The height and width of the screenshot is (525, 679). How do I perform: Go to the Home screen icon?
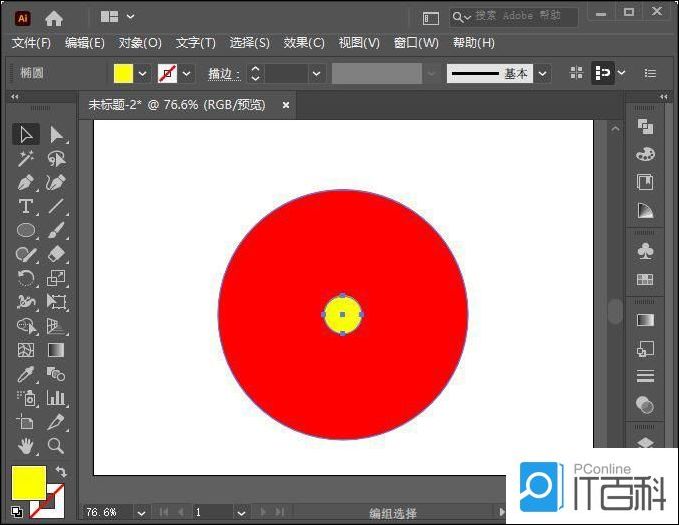[54, 18]
